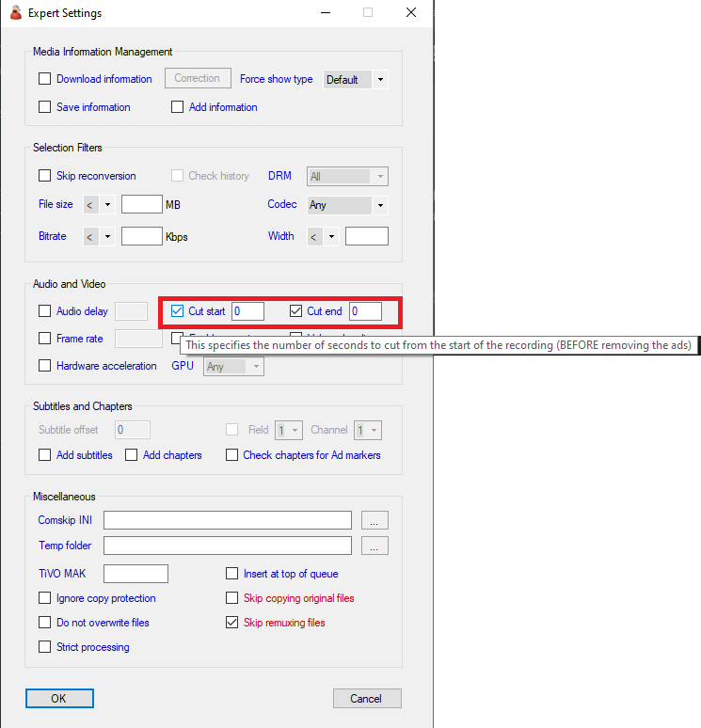The image size is (701, 728).
Task: Open the Force show type dropdown
Action: point(355,80)
